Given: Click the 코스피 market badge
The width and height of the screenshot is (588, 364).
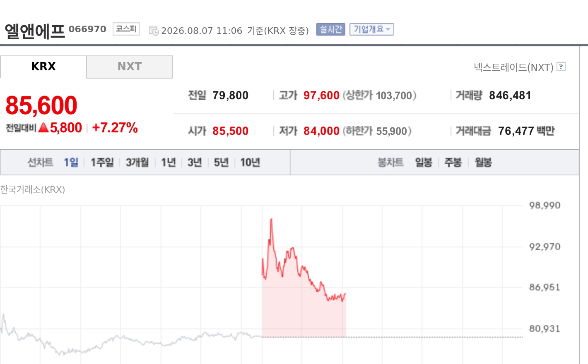Looking at the screenshot, I should 126,29.
